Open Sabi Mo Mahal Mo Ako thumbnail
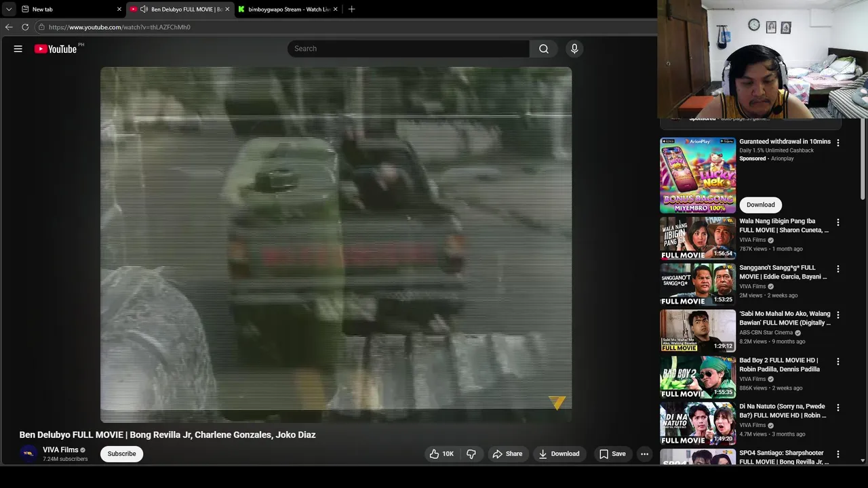Viewport: 868px width, 488px height. point(698,331)
